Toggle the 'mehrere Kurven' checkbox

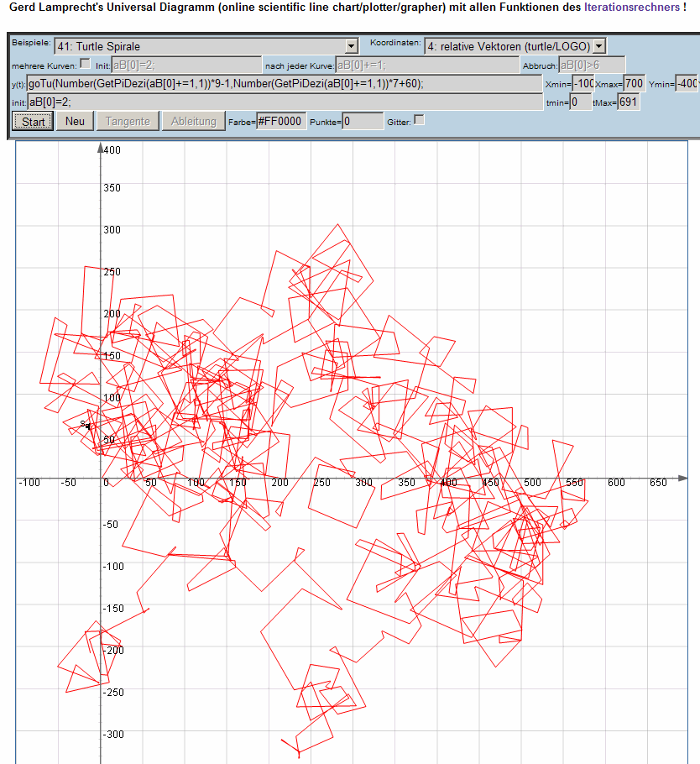click(86, 63)
